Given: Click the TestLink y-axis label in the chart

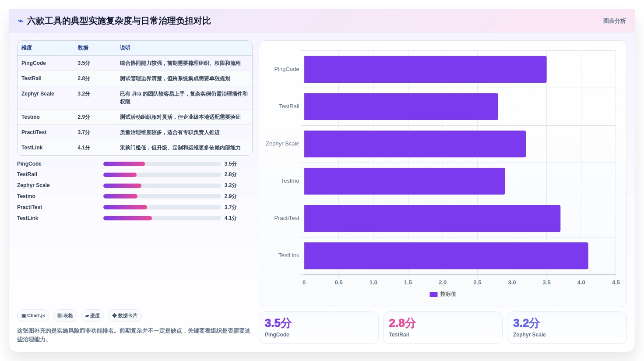Looking at the screenshot, I should [289, 255].
